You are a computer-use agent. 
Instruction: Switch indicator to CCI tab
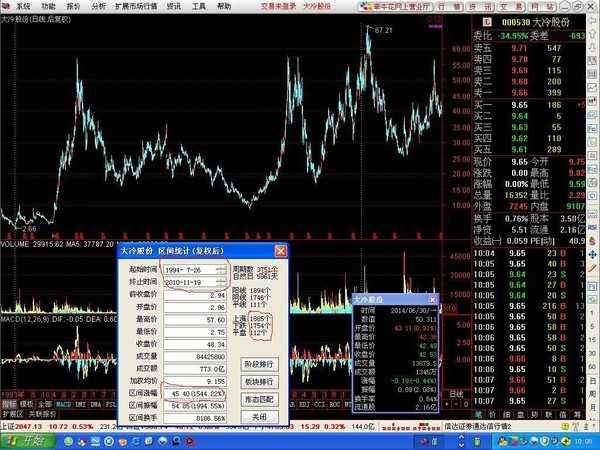[x=318, y=404]
